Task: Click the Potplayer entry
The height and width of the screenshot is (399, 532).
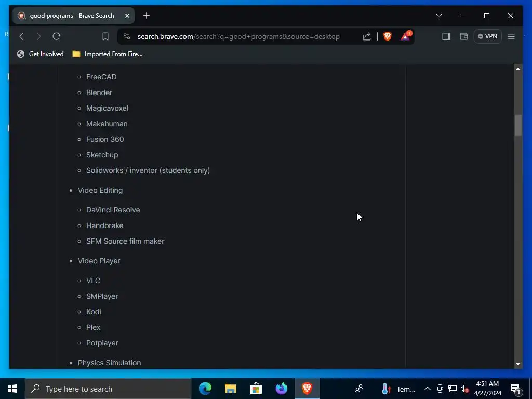Action: [x=102, y=343]
